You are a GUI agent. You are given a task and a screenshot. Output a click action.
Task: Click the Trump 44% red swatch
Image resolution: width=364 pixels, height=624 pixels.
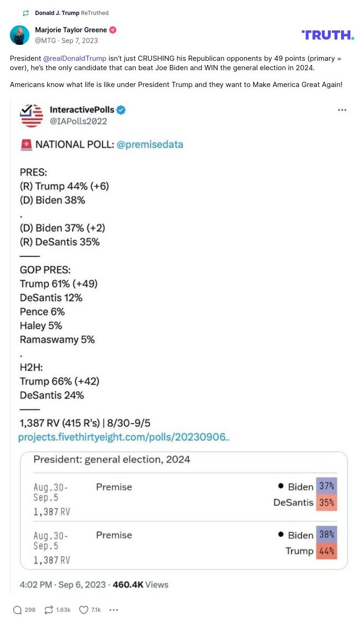pos(327,551)
